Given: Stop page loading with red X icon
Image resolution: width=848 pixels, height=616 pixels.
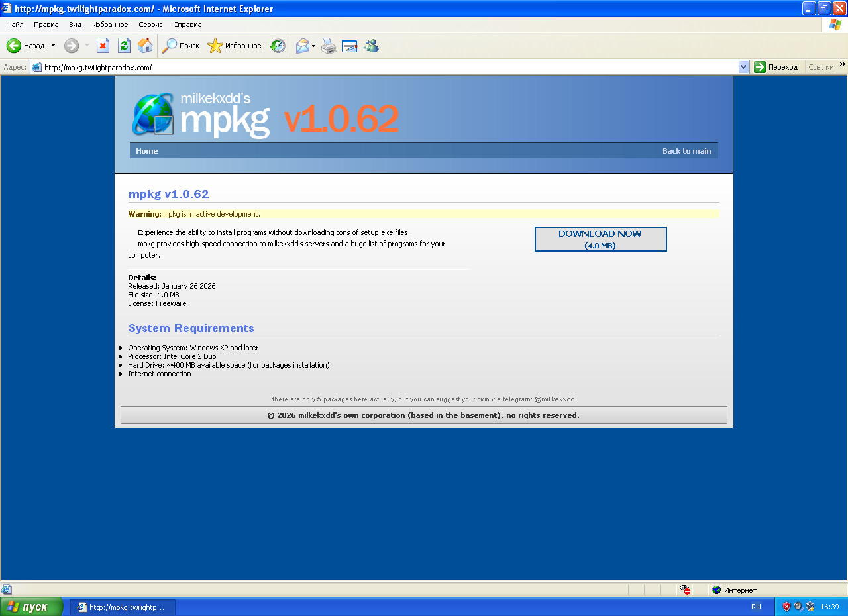Looking at the screenshot, I should pyautogui.click(x=103, y=46).
